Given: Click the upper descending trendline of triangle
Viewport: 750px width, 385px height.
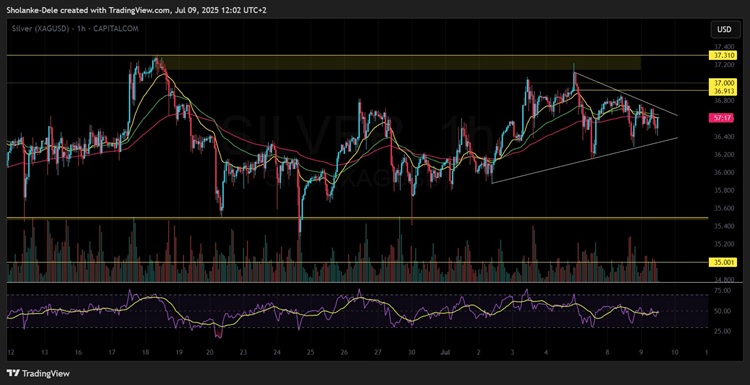Looking at the screenshot, I should click(x=626, y=94).
